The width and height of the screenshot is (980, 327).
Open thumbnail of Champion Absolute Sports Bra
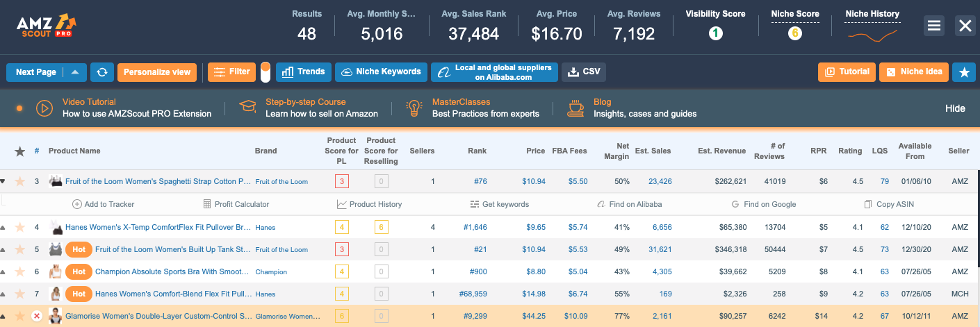tap(55, 271)
